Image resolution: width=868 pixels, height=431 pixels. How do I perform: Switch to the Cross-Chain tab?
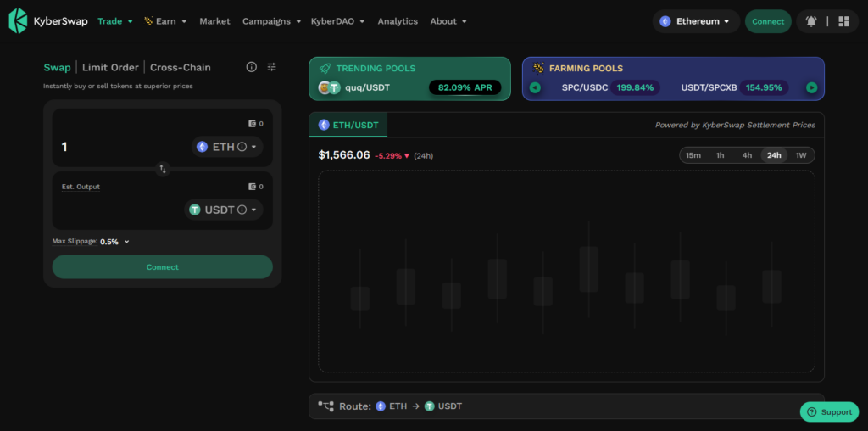coord(181,68)
